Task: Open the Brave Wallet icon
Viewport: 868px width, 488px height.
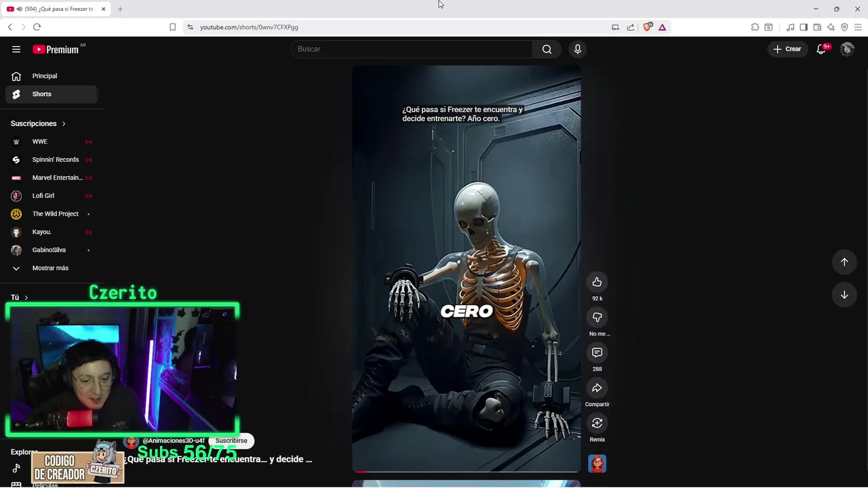Action: [x=817, y=27]
